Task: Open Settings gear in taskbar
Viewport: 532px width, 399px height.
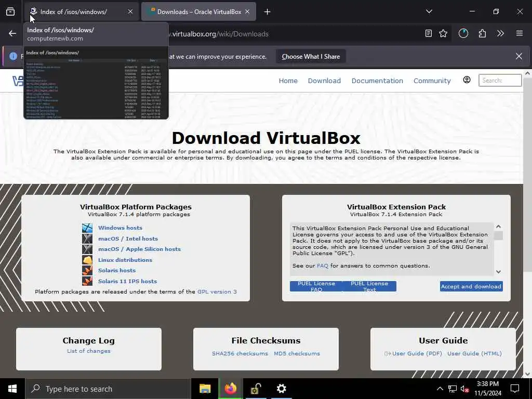Action: (x=281, y=389)
